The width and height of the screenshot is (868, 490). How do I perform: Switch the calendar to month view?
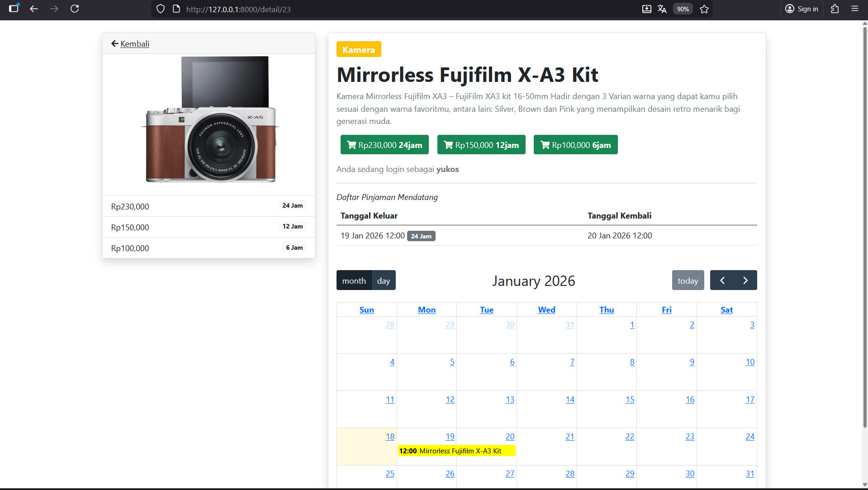point(354,281)
